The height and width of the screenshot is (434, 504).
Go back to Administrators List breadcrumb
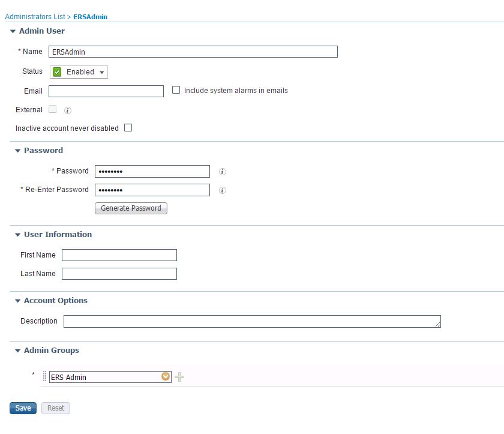tap(35, 17)
